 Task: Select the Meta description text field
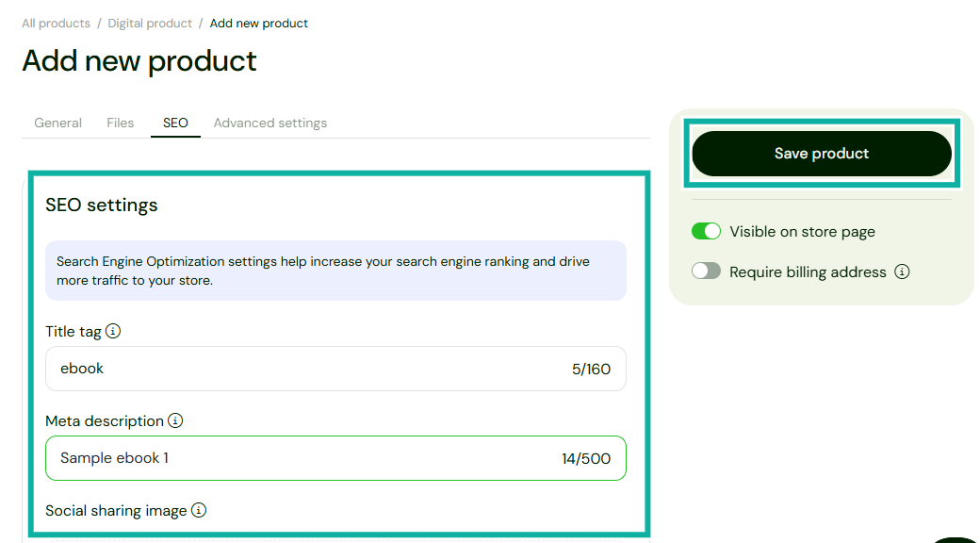[283, 458]
